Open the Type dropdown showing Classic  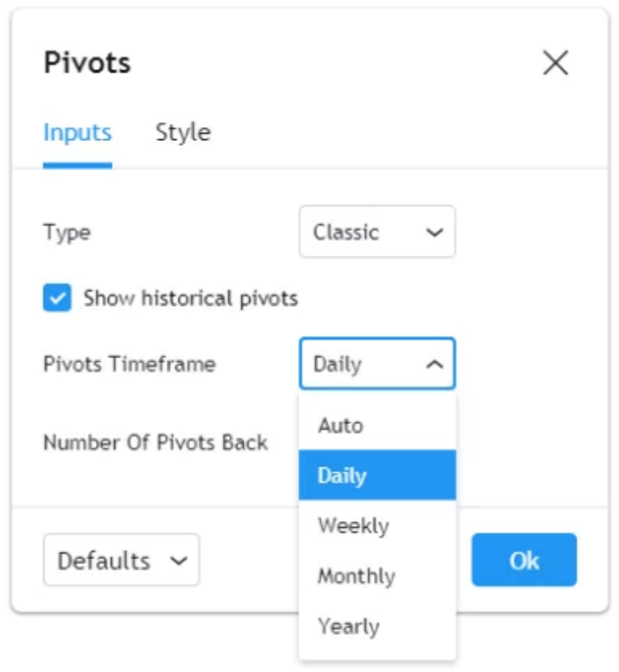click(x=377, y=232)
